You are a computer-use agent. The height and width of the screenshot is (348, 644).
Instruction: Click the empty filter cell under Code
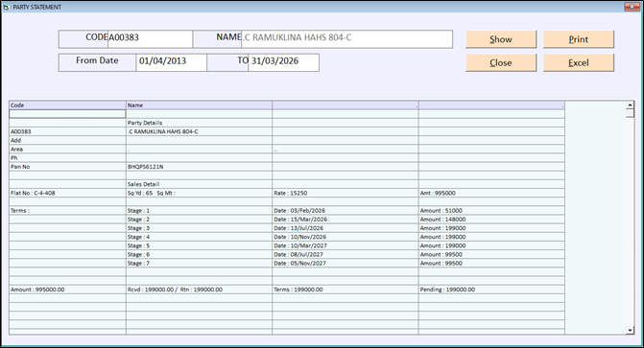67,114
